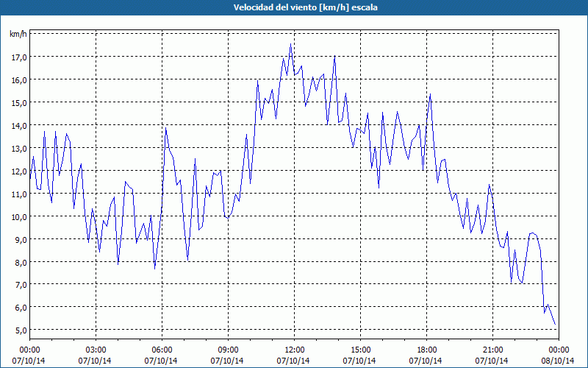Click the 09:00 time axis label
The width and height of the screenshot is (588, 368).
pyautogui.click(x=228, y=350)
